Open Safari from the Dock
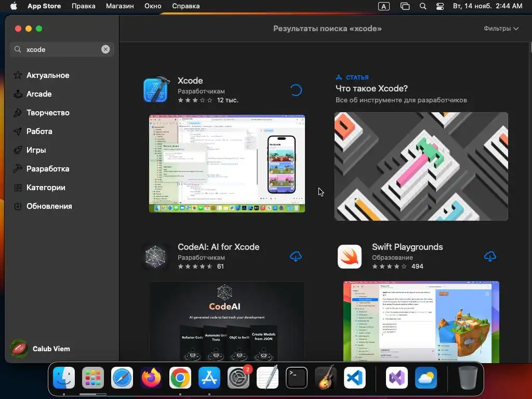 pos(122,378)
